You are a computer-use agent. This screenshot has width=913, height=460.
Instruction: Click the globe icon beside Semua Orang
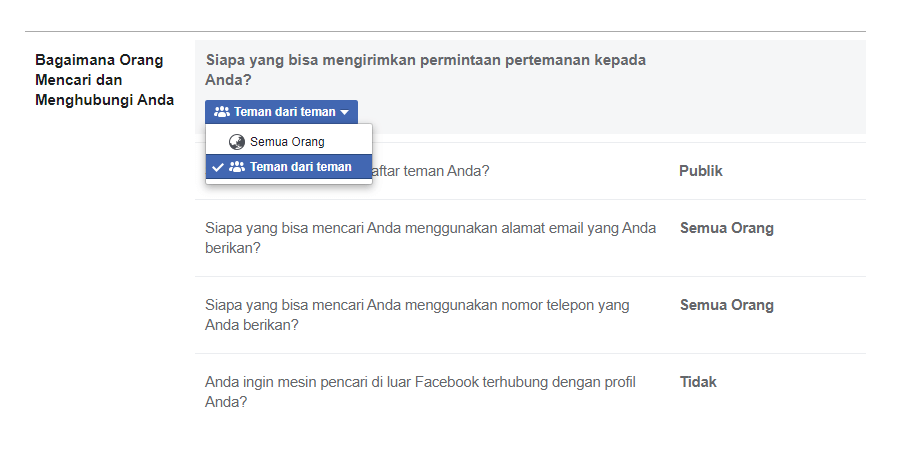(237, 141)
